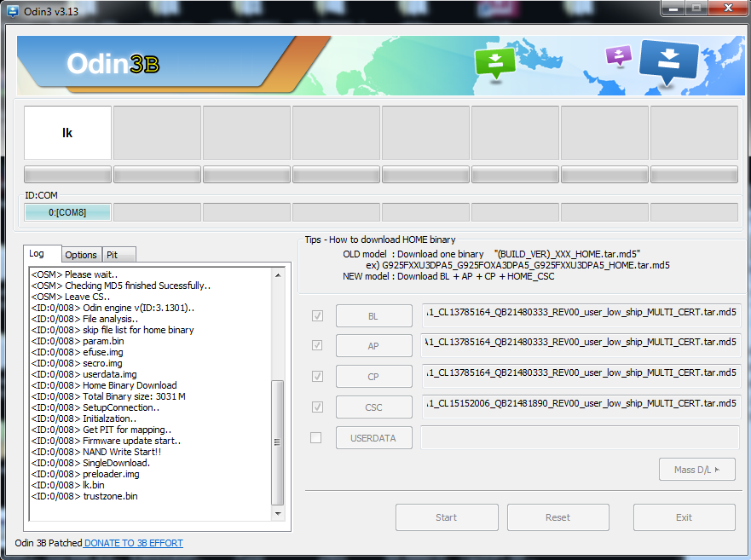
Task: Click log line 'skip file list for home binary'
Action: point(113,330)
